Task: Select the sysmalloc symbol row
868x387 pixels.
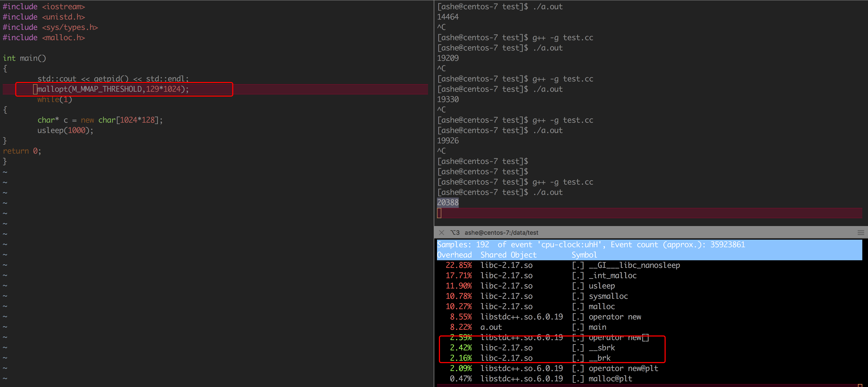Action: 608,296
